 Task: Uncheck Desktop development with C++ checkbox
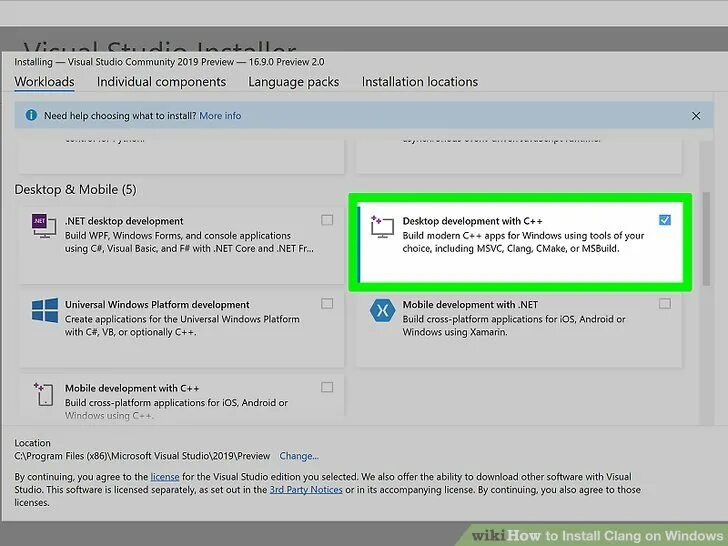tap(665, 220)
